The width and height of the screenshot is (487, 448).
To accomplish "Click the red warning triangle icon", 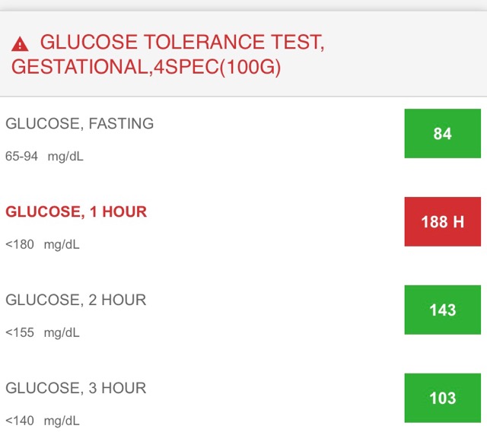I will [20, 44].
